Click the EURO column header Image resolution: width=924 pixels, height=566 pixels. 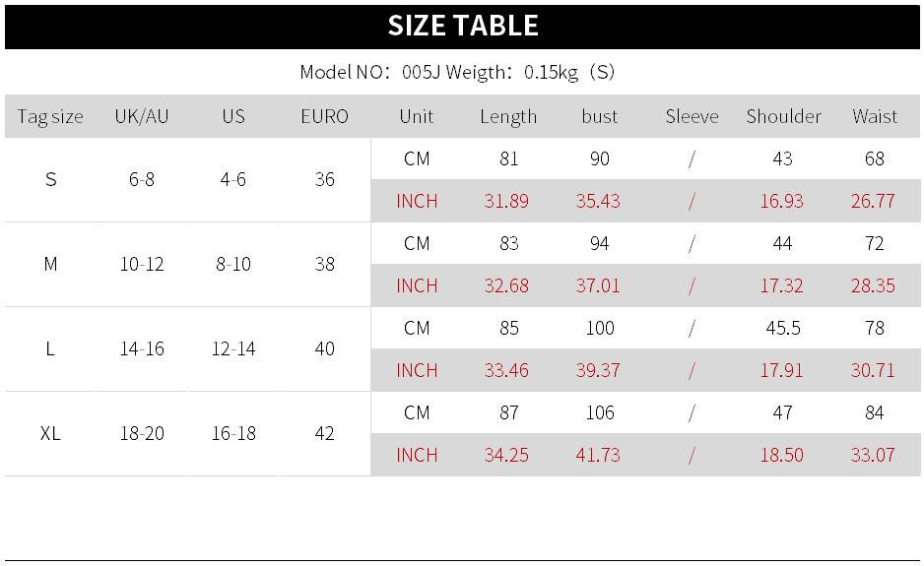pos(325,116)
